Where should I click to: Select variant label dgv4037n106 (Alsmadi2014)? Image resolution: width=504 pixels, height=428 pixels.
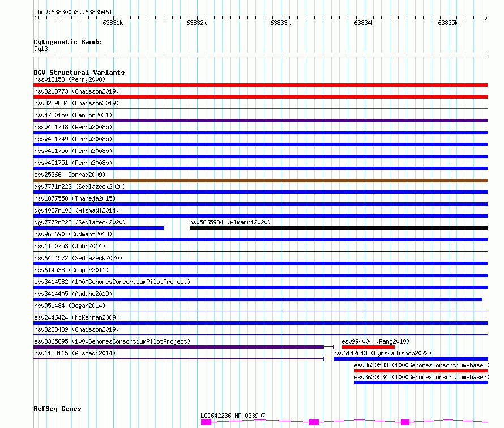pyautogui.click(x=76, y=210)
